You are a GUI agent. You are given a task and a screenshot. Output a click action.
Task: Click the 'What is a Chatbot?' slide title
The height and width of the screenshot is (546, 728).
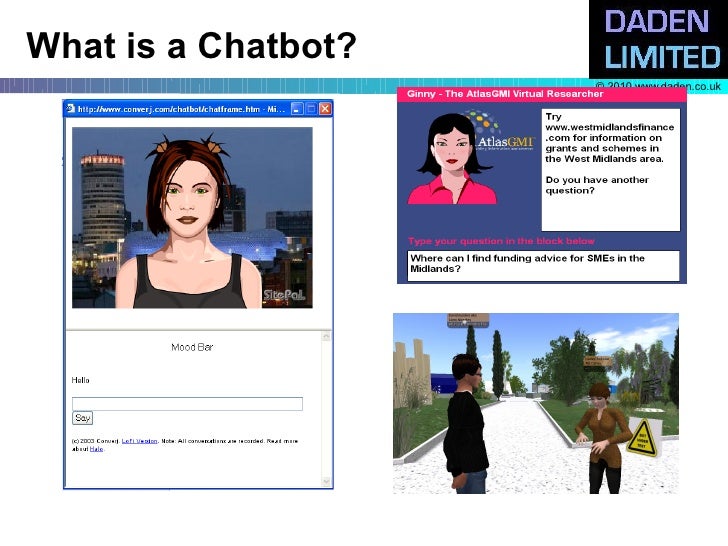pyautogui.click(x=191, y=46)
